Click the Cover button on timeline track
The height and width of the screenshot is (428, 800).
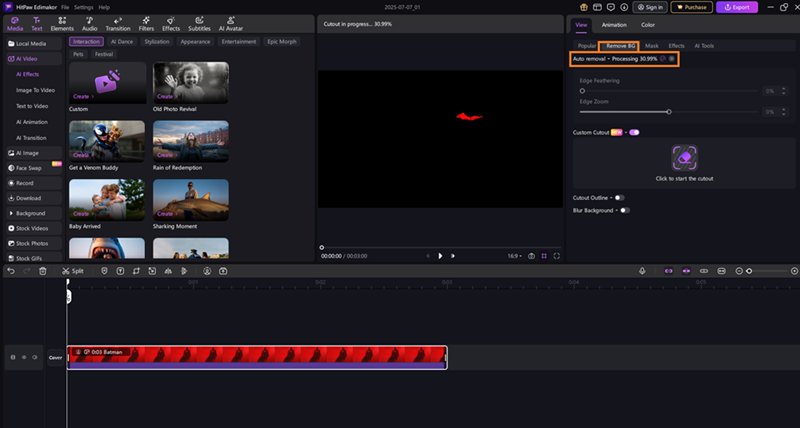[x=55, y=358]
